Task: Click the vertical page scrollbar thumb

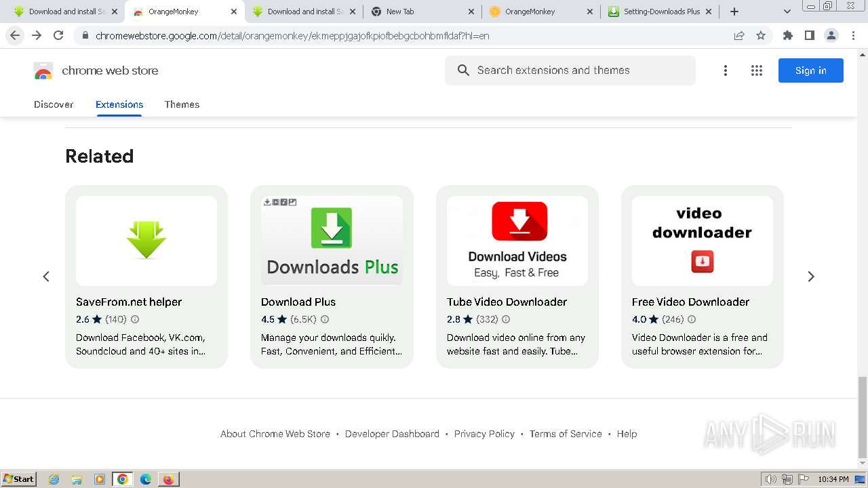Action: [x=863, y=417]
